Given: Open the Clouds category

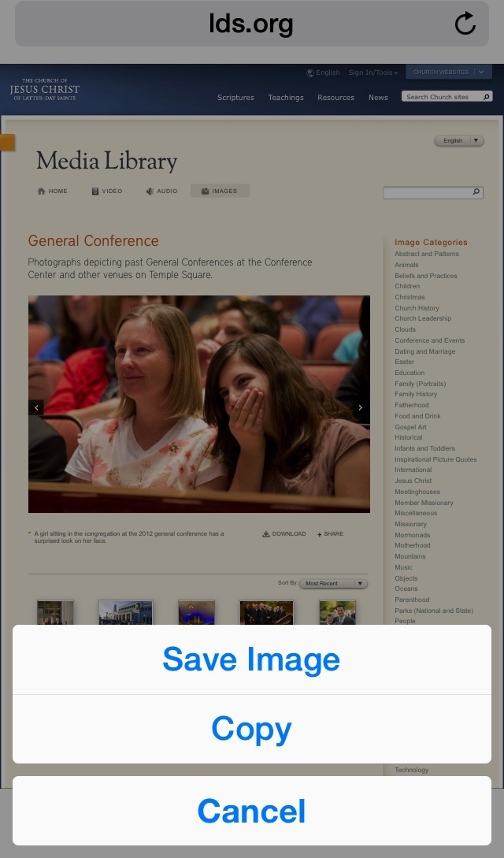Looking at the screenshot, I should coord(405,329).
